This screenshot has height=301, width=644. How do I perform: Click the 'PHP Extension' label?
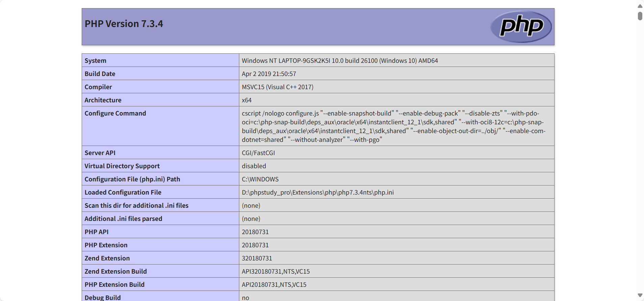[106, 245]
